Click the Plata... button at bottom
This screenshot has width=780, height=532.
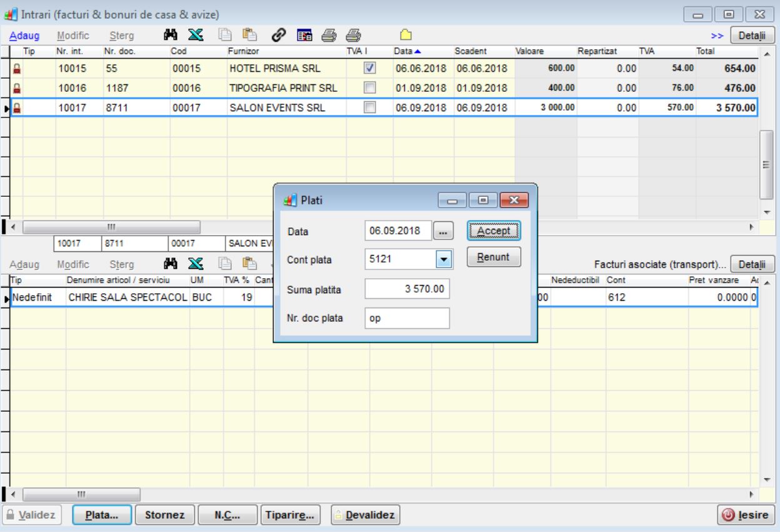point(102,516)
